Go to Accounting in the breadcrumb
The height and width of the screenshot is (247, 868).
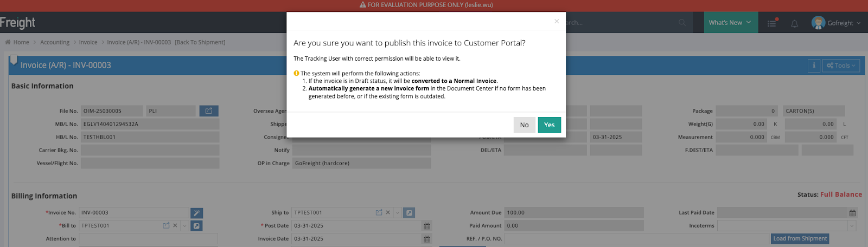click(x=55, y=42)
